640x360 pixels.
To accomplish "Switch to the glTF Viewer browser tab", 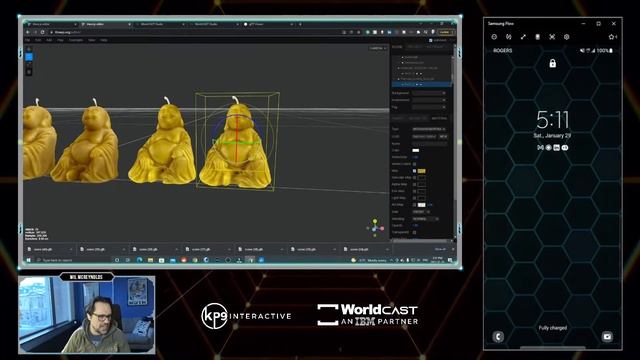I will point(267,24).
